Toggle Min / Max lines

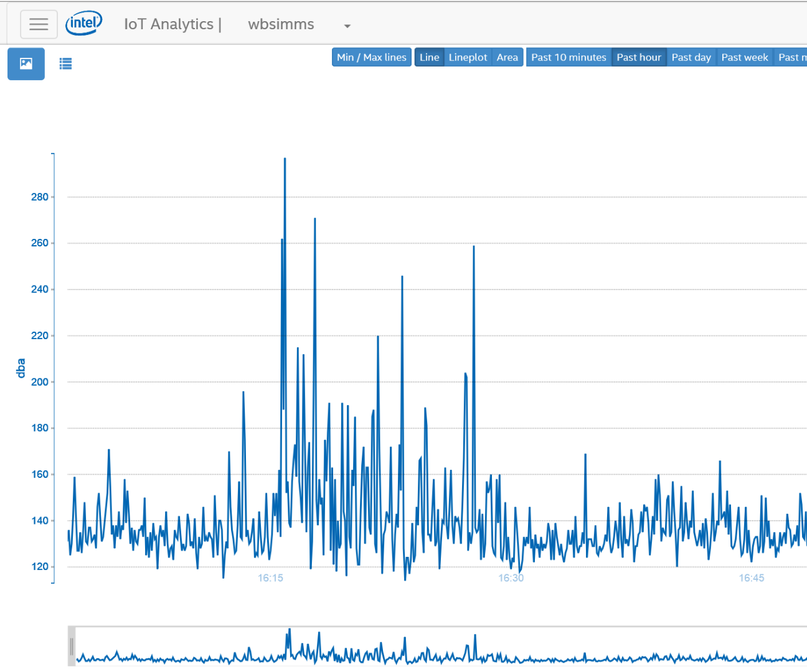tap(372, 57)
